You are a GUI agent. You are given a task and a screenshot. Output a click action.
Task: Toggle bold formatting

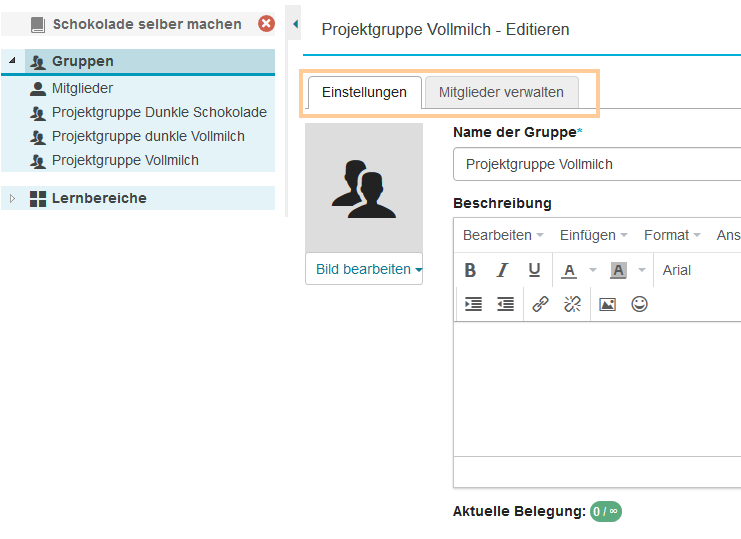[x=470, y=270]
